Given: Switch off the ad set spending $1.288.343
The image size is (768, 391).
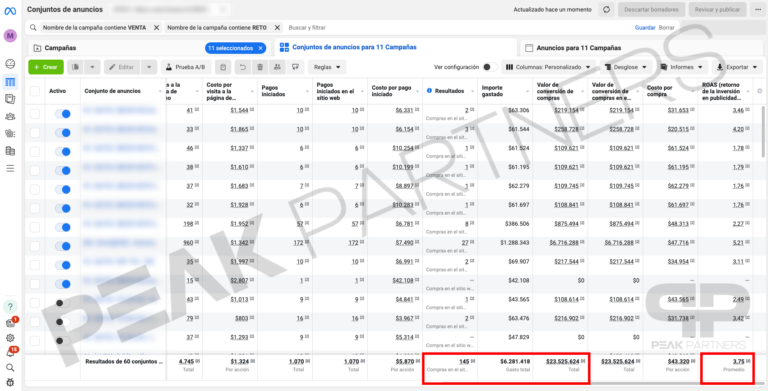Looking at the screenshot, I should (x=63, y=246).
